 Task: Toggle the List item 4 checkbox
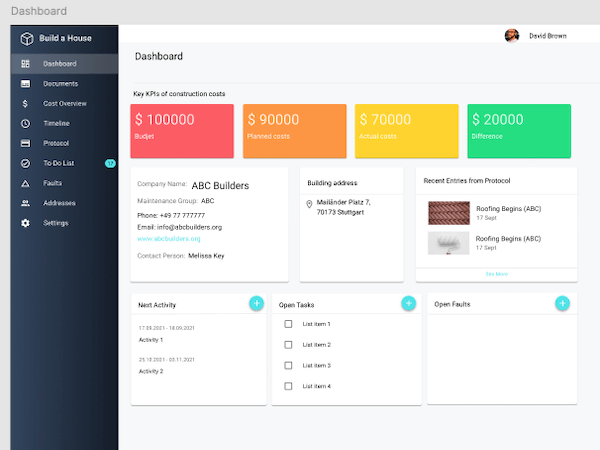[x=288, y=386]
